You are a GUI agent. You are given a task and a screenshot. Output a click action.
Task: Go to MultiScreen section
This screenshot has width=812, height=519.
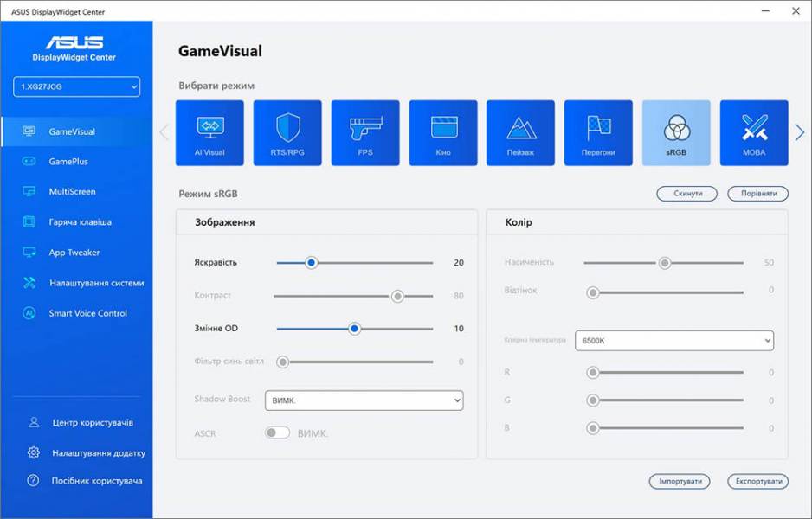point(77,191)
